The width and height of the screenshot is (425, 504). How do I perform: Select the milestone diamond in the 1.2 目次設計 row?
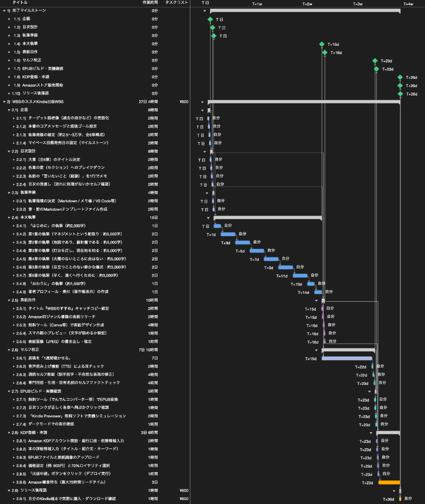point(212,28)
